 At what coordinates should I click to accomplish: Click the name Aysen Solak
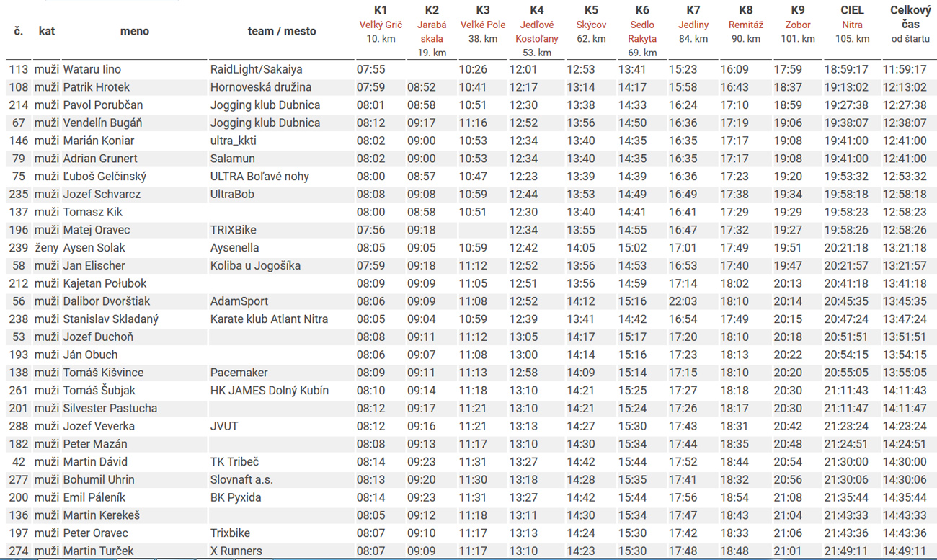[94, 248]
